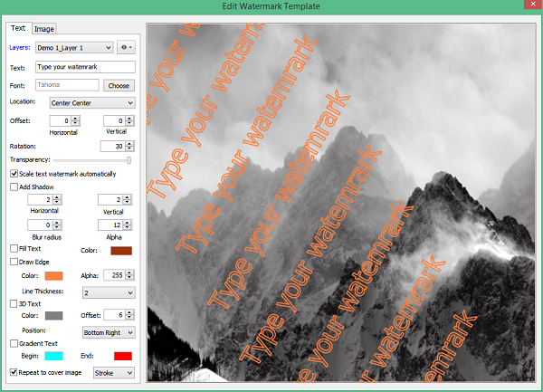Open the Line Thickness dropdown
543x392 pixels.
point(109,292)
